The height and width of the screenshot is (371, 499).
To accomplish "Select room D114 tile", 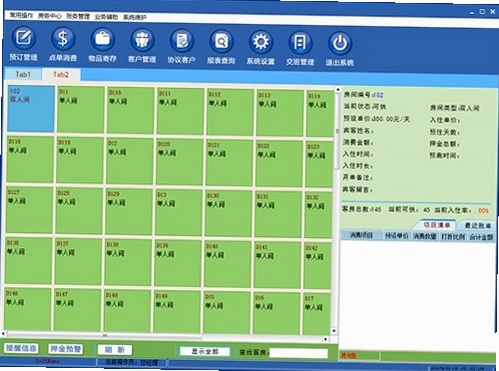I will 320,114.
